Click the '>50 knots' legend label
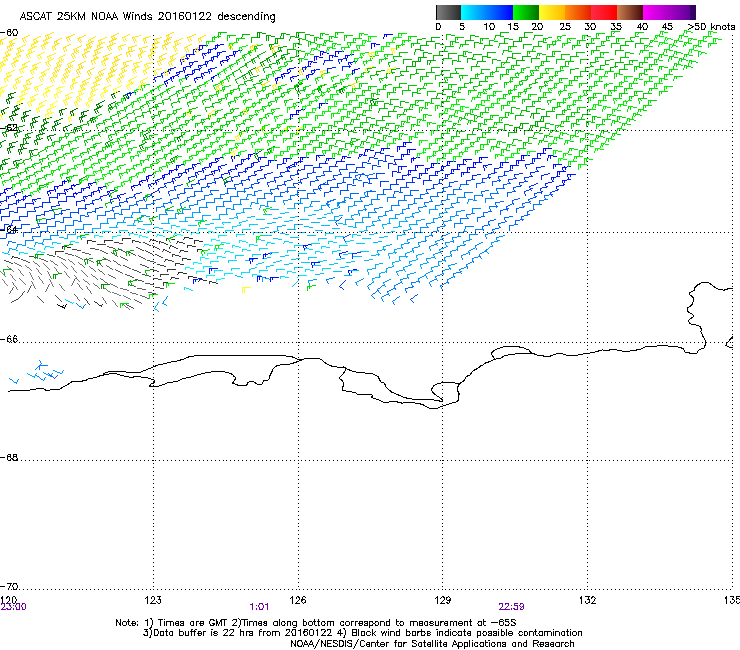The image size is (740, 650). click(x=711, y=27)
